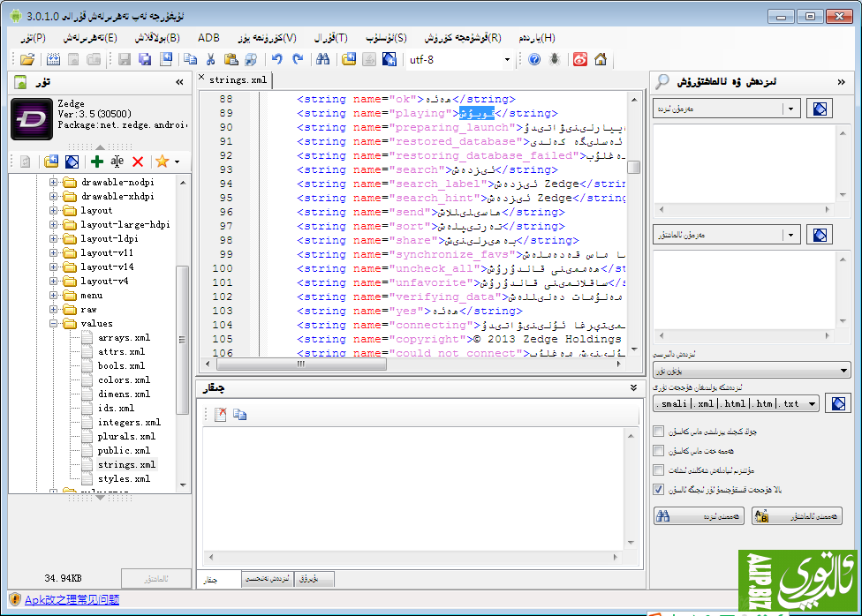Tick the second search option checkbox

click(658, 451)
